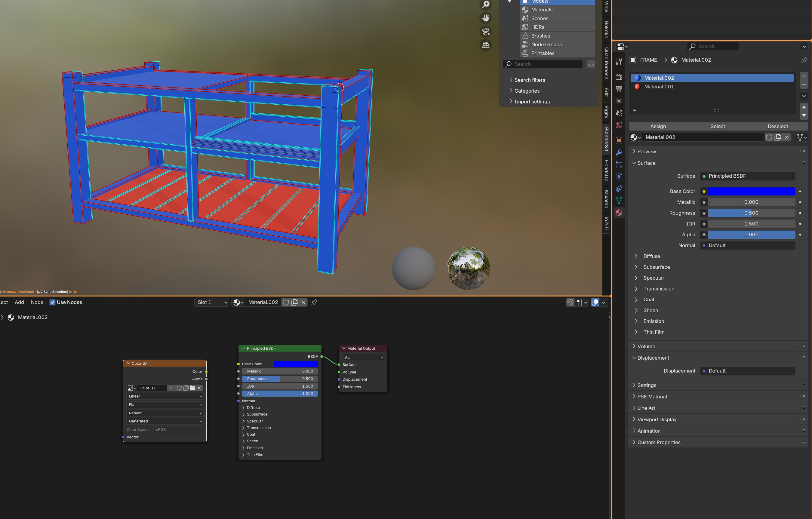Open image file in Color ID node
The height and width of the screenshot is (519, 812).
coord(192,388)
